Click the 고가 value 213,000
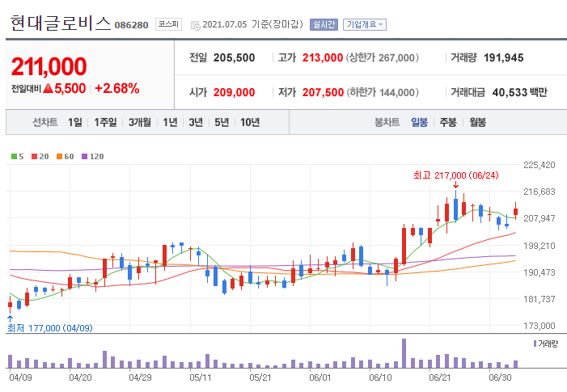Screen dimensions: 567x392 coord(323,58)
